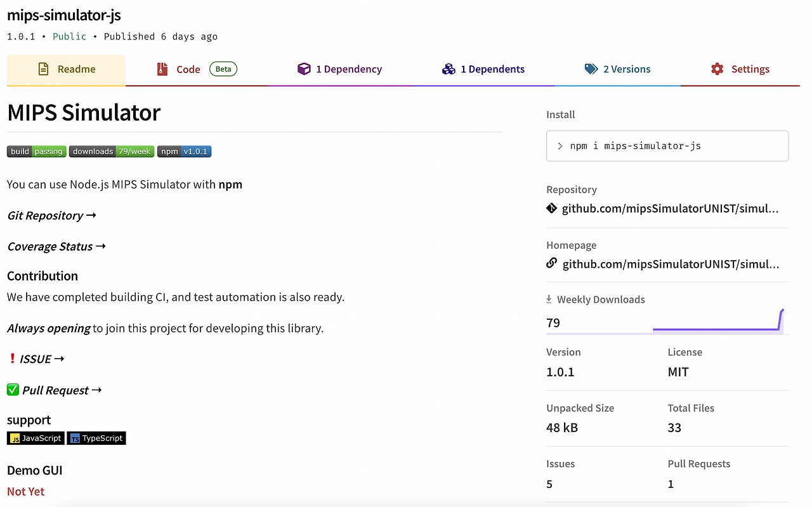Viewport: 812px width, 507px height.
Task: Click the TypeScript support badge
Action: pyautogui.click(x=96, y=438)
